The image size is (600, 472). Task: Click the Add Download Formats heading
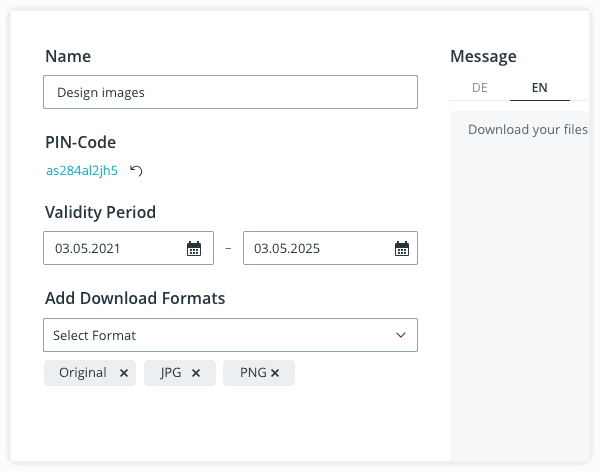(135, 298)
